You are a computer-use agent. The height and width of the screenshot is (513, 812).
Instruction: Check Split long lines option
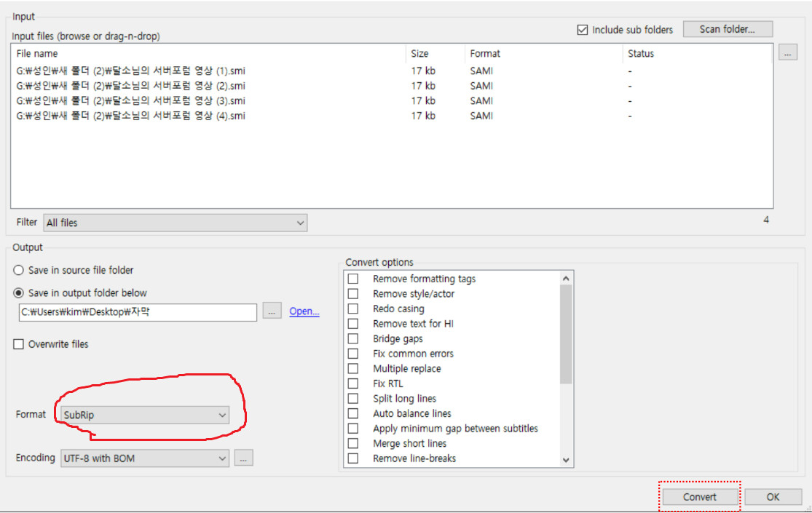pyautogui.click(x=353, y=399)
